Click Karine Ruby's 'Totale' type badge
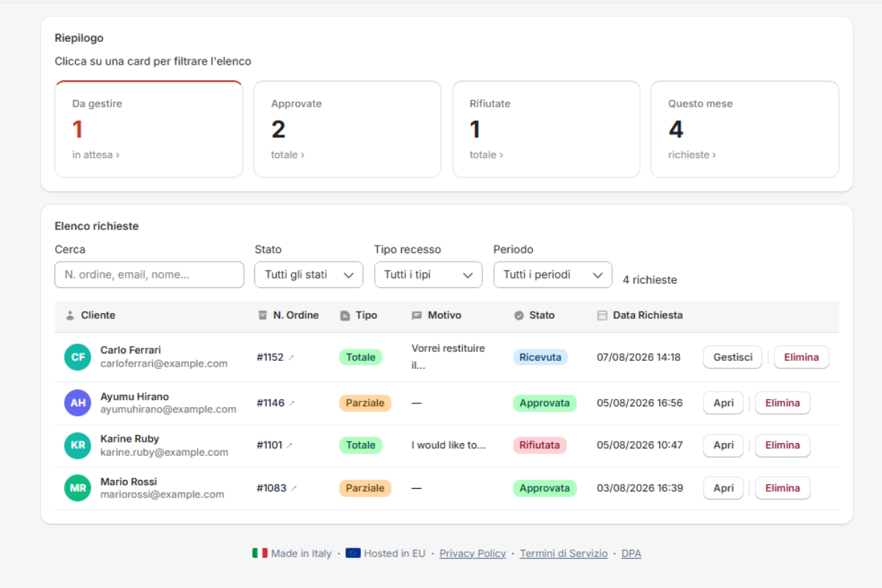The height and width of the screenshot is (588, 882). tap(361, 445)
